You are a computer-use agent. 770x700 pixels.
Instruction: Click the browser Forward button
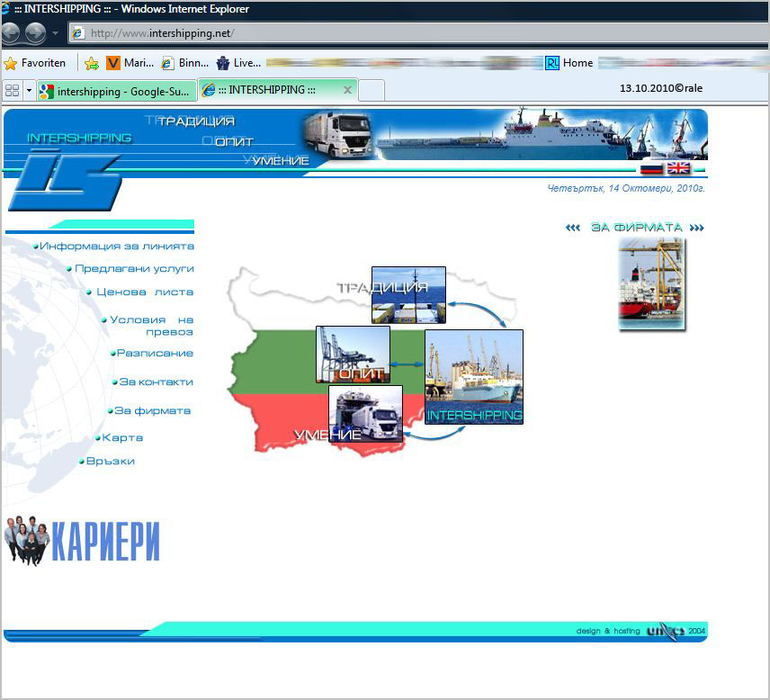click(35, 33)
